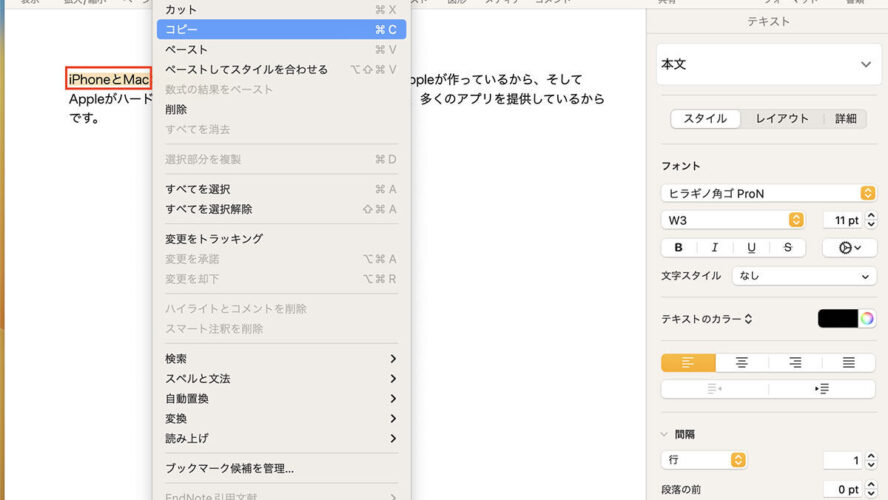
Task: Select left text alignment
Action: click(688, 362)
